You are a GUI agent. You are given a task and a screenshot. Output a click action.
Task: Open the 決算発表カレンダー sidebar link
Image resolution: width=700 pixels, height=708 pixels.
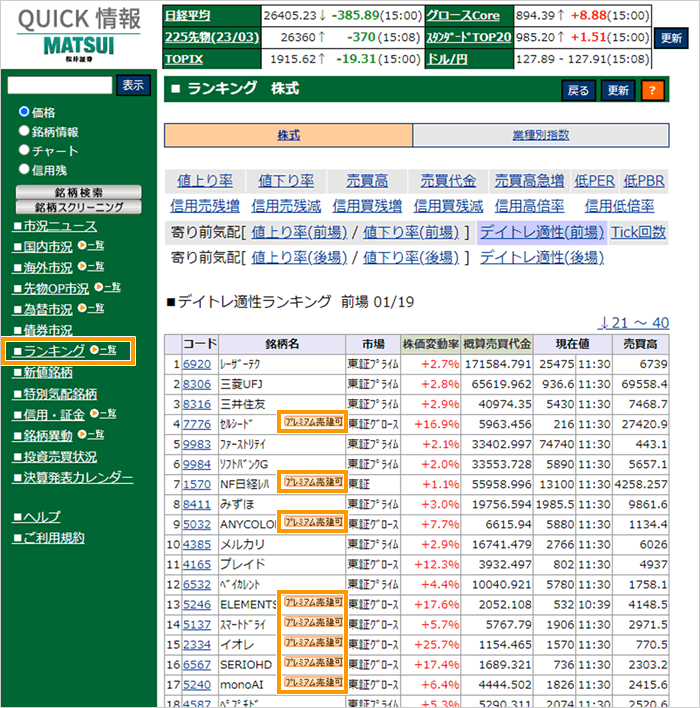click(x=73, y=477)
